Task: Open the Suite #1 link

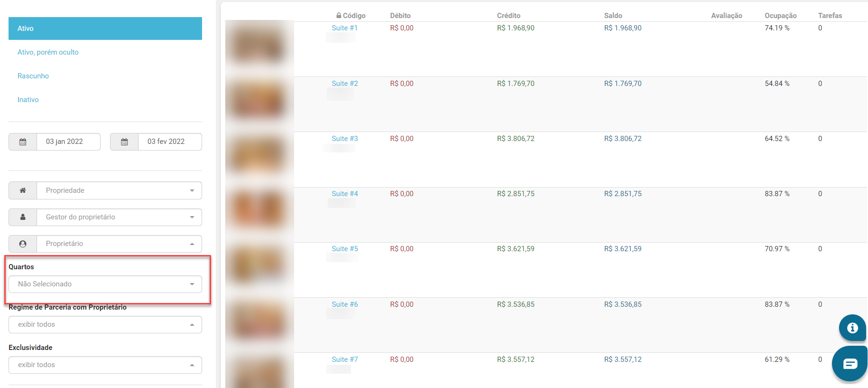Action: [x=344, y=28]
